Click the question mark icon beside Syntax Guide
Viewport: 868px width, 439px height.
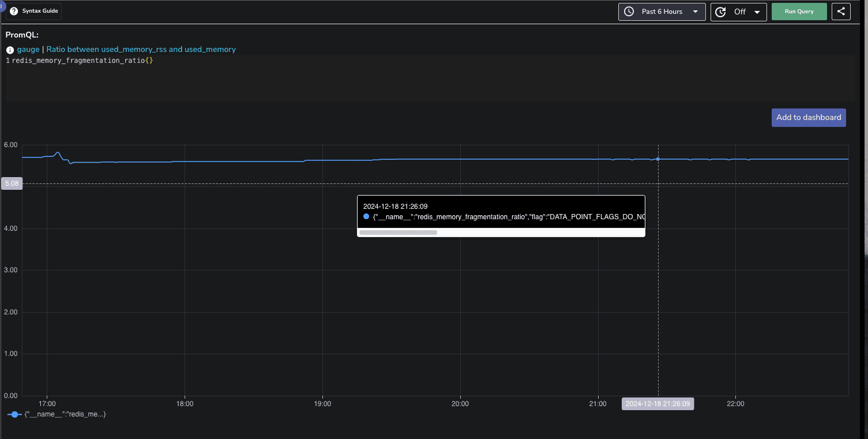[14, 12]
